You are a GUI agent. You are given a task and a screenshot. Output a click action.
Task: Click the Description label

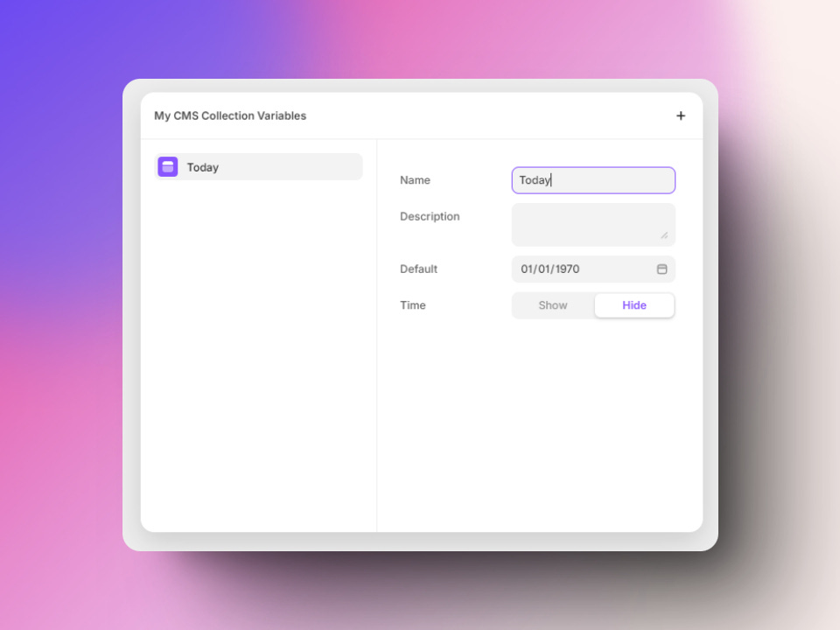[x=430, y=216]
